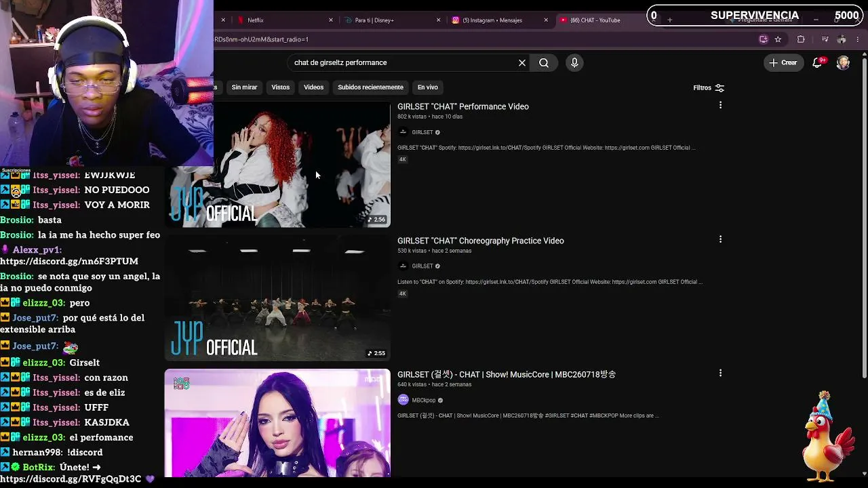The image size is (868, 488).
Task: Click the 4K badge under Choreography Practice Video
Action: (403, 293)
